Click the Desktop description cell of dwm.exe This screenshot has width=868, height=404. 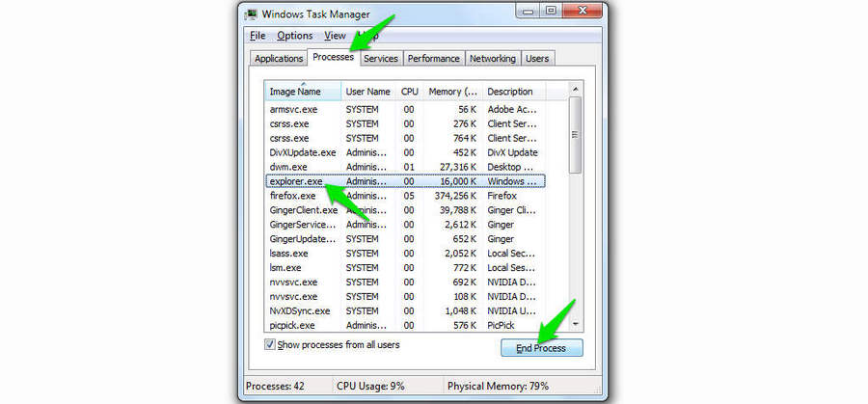click(x=510, y=167)
